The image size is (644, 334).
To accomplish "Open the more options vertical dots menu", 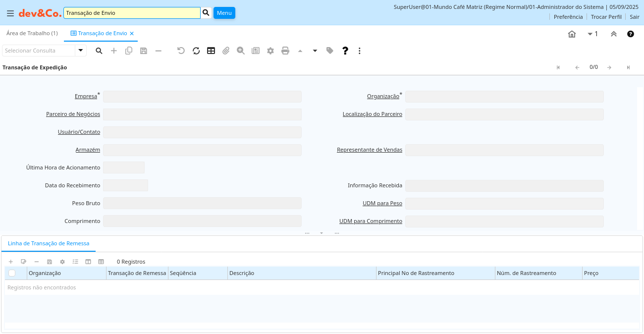I will click(360, 51).
